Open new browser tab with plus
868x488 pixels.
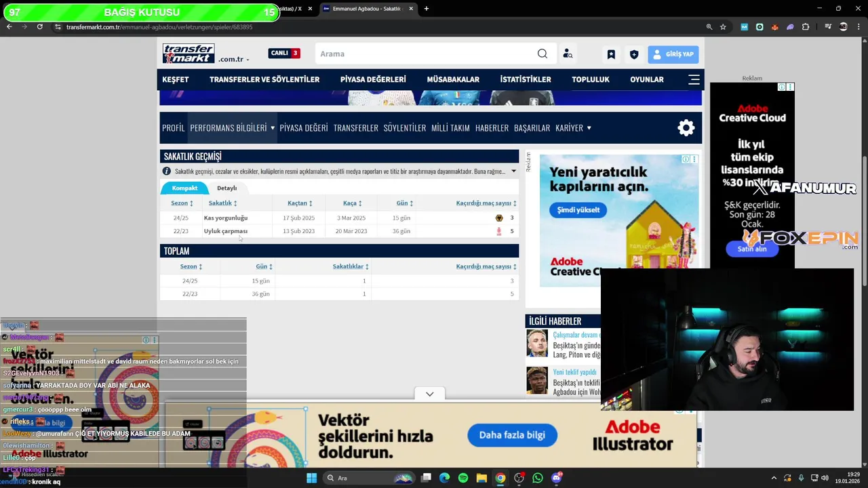pyautogui.click(x=427, y=9)
